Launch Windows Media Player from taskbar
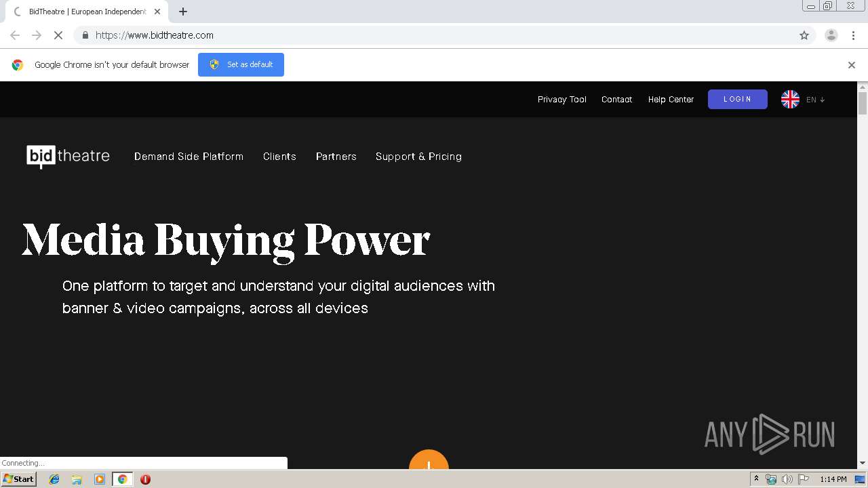 click(100, 479)
